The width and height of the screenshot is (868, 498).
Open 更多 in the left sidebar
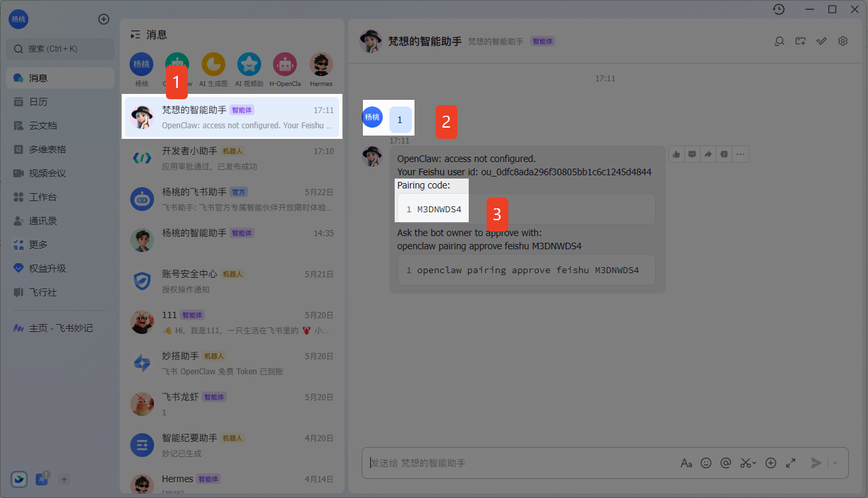coord(60,245)
